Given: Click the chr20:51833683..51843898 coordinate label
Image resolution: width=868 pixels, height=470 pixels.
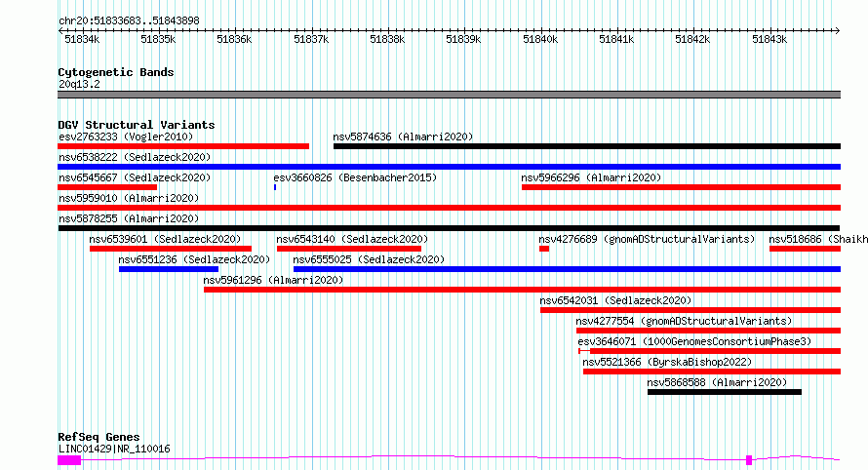Looking at the screenshot, I should pyautogui.click(x=129, y=21).
